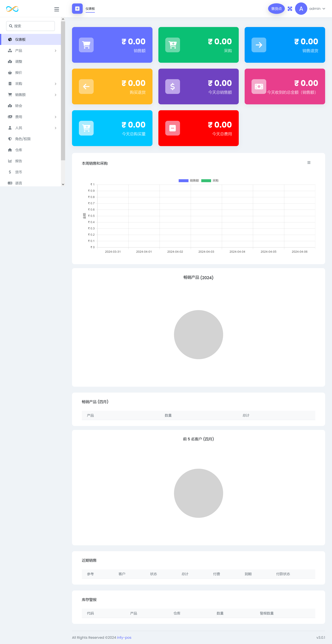The image size is (332, 644).
Task: Click the v3.0.1 version text
Action: tap(320, 637)
